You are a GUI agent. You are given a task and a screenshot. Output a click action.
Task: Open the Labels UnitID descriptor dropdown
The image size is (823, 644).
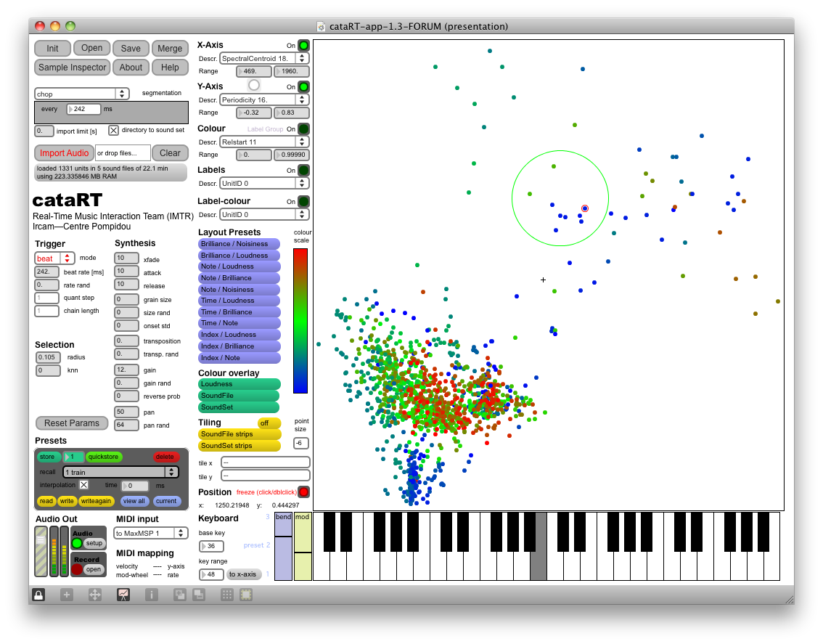coord(264,183)
